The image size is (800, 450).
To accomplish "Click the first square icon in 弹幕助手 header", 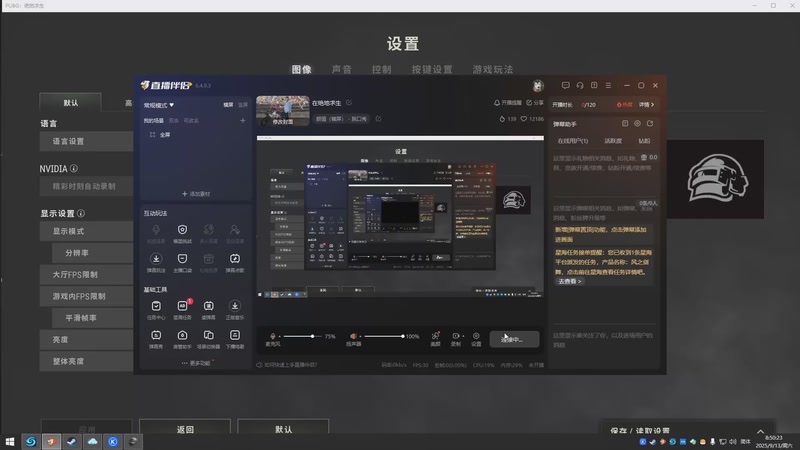I will click(625, 123).
